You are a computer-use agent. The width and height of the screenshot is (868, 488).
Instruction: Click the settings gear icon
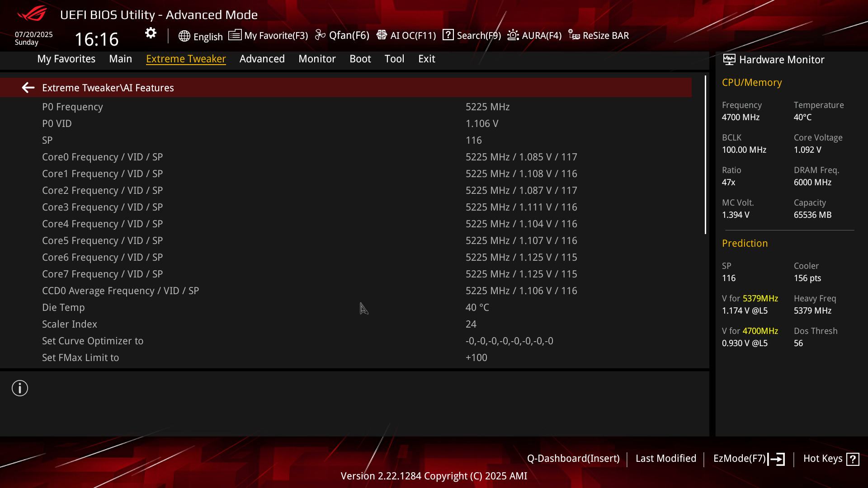(151, 33)
